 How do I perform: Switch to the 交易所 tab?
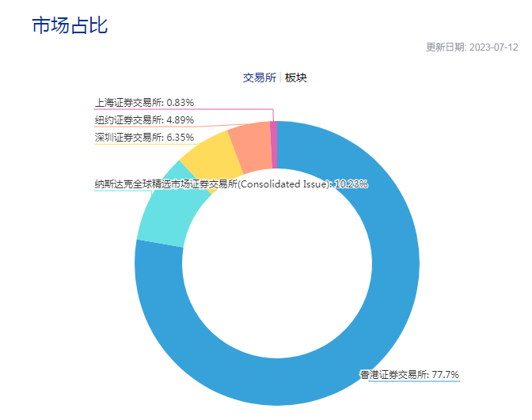260,78
